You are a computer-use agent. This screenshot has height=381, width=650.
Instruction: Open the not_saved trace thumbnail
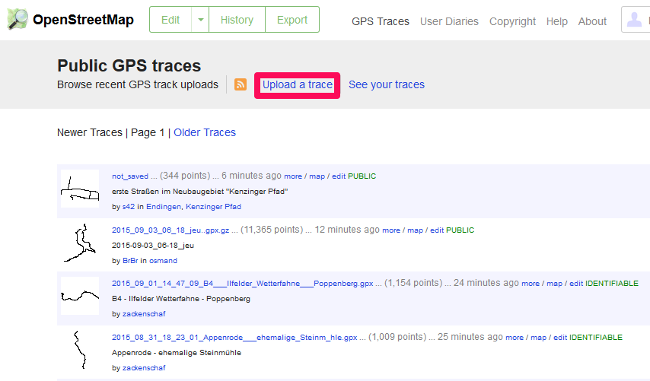click(80, 189)
